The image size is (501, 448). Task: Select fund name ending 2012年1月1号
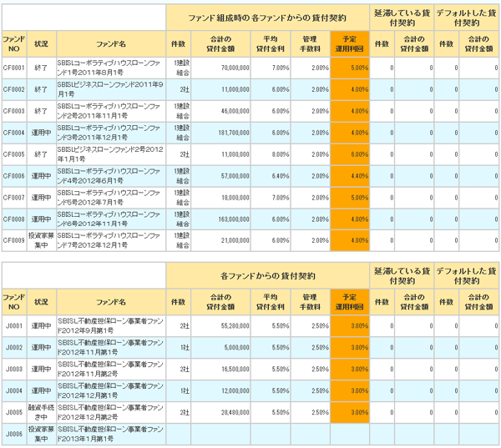click(110, 154)
